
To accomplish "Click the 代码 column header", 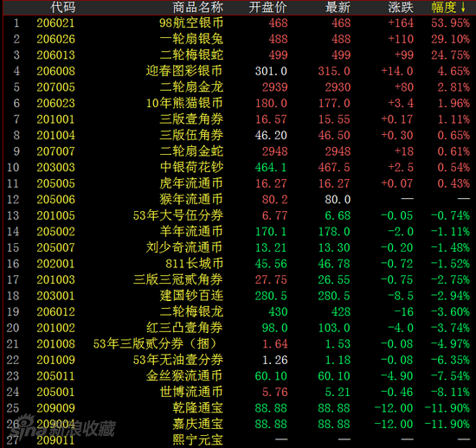I will coord(63,7).
